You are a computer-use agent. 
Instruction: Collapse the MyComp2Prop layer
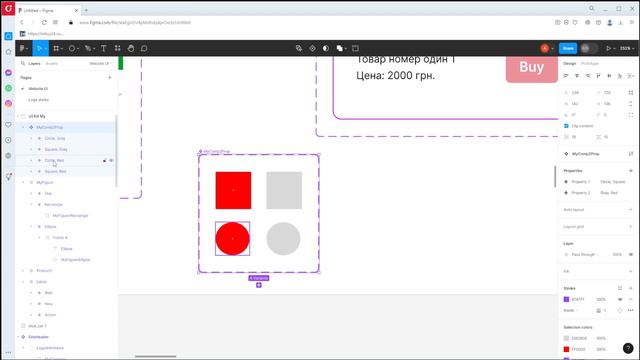(x=23, y=127)
